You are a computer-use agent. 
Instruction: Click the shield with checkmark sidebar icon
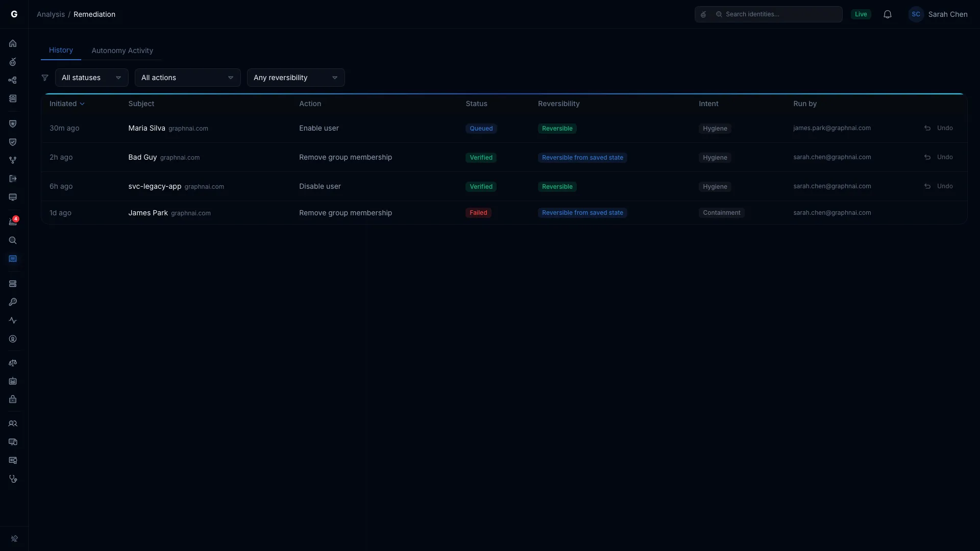[13, 142]
